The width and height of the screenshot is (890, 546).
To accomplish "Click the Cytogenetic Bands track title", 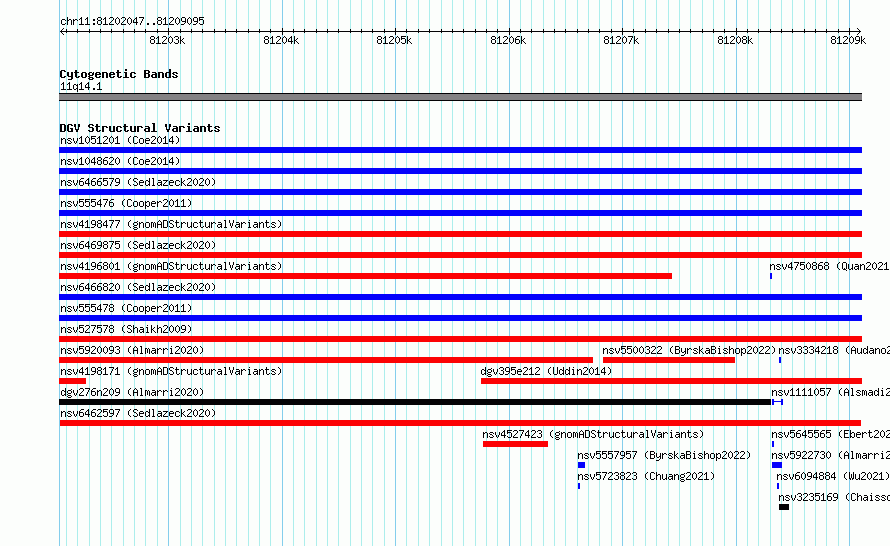I will coord(119,74).
